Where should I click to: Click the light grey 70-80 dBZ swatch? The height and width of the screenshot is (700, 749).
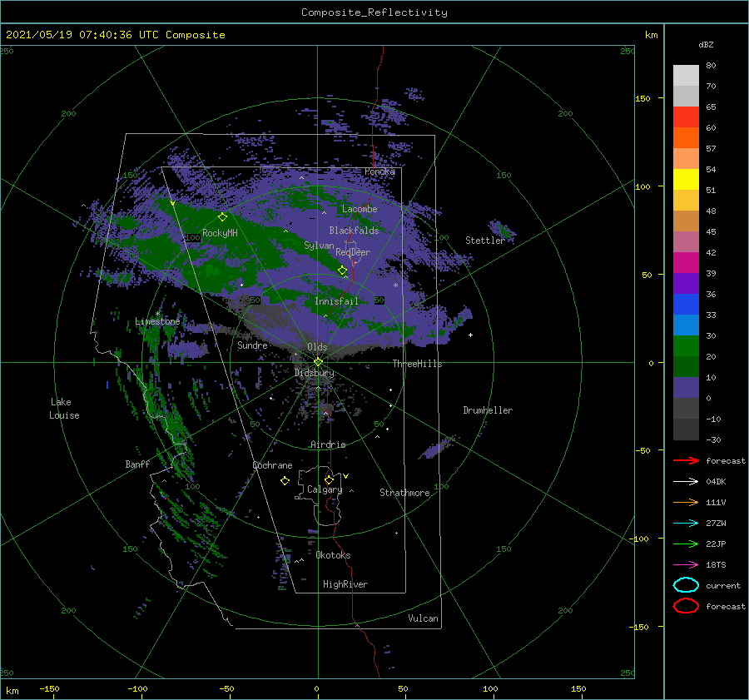(686, 75)
